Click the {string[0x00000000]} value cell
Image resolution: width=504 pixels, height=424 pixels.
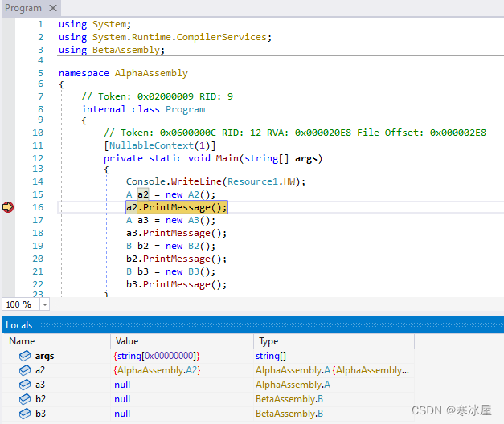click(x=157, y=356)
